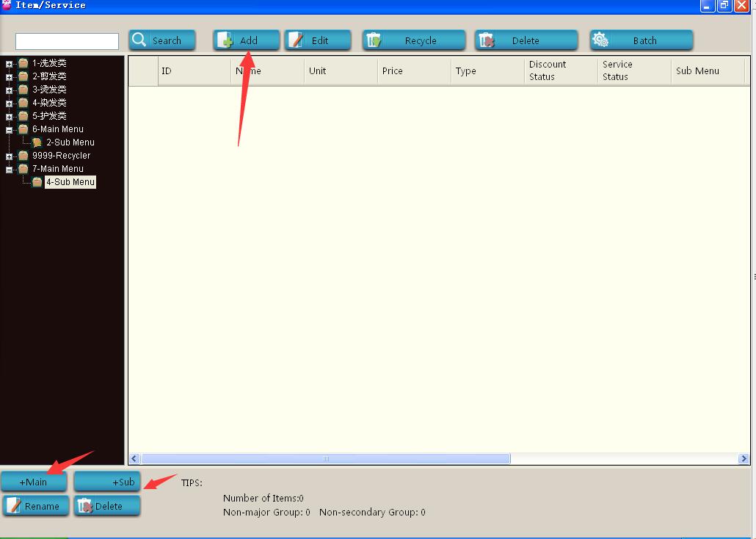Select the 5-护发类 category folder icon

coord(23,115)
